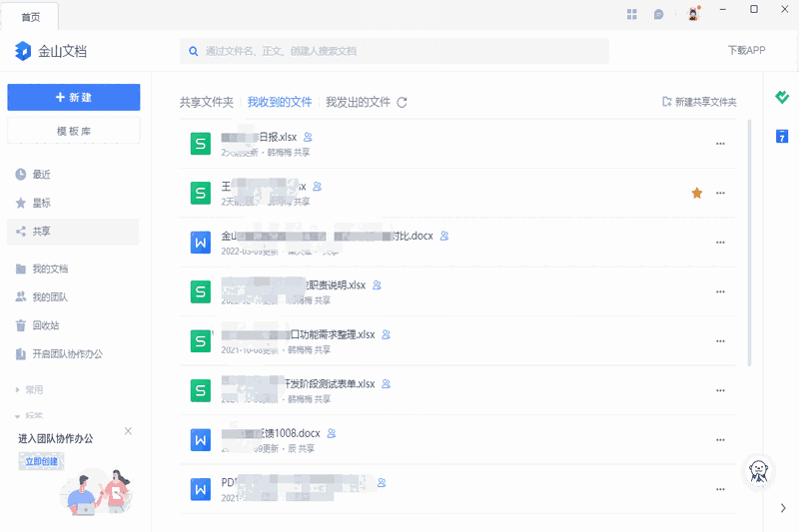Click the file list vertical scrollbar

pyautogui.click(x=749, y=243)
